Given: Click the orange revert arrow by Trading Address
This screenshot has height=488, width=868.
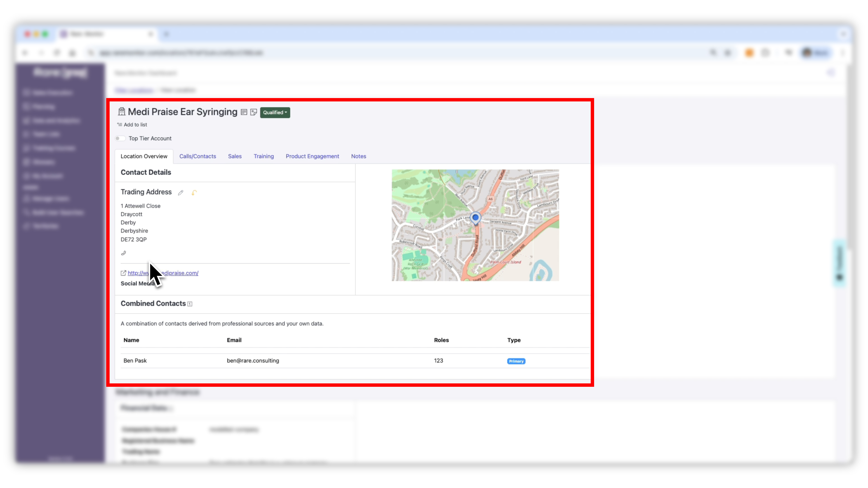Looking at the screenshot, I should pyautogui.click(x=194, y=193).
